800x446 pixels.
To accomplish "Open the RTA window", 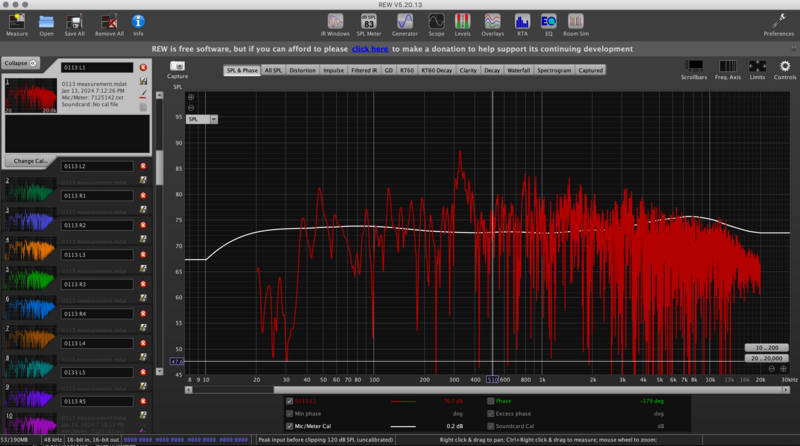I will (522, 22).
